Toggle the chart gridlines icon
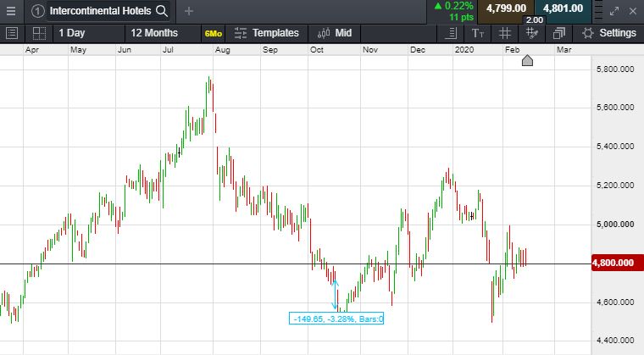Image resolution: width=644 pixels, height=355 pixels. point(505,33)
